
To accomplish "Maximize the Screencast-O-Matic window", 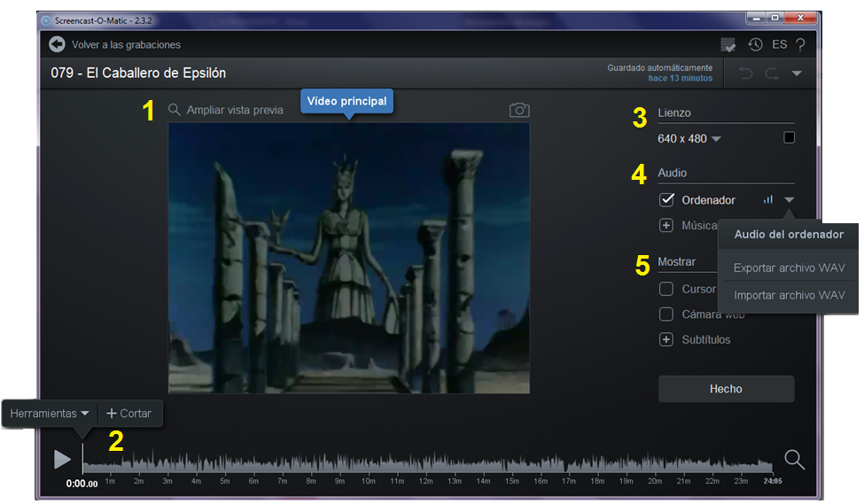I will point(774,19).
